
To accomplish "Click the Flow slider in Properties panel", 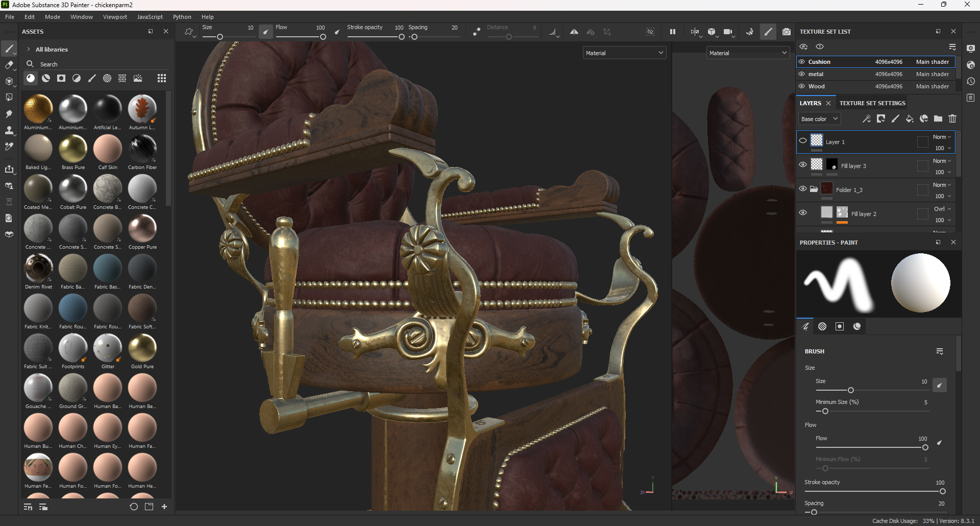I will (871, 447).
